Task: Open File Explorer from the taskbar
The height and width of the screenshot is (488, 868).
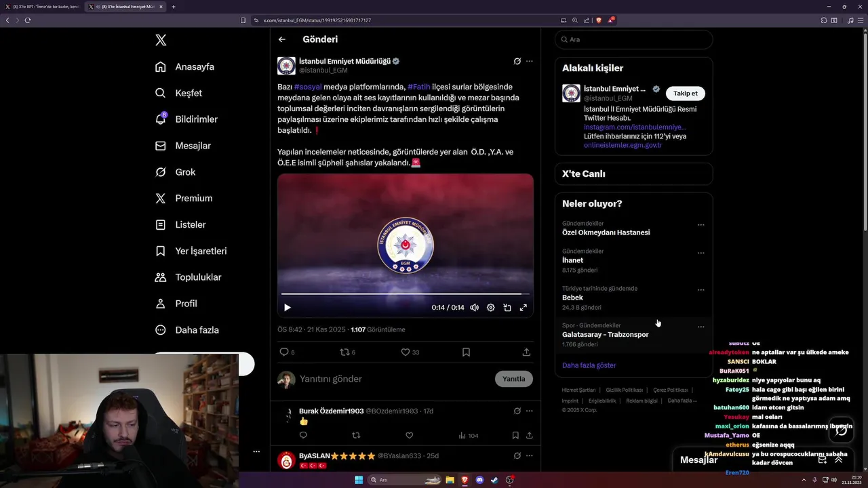Action: (450, 480)
